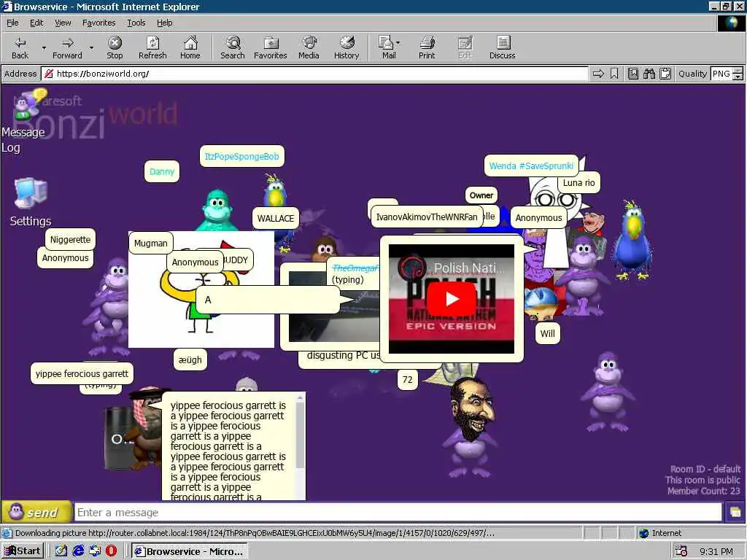Stop loading the page

pyautogui.click(x=115, y=47)
